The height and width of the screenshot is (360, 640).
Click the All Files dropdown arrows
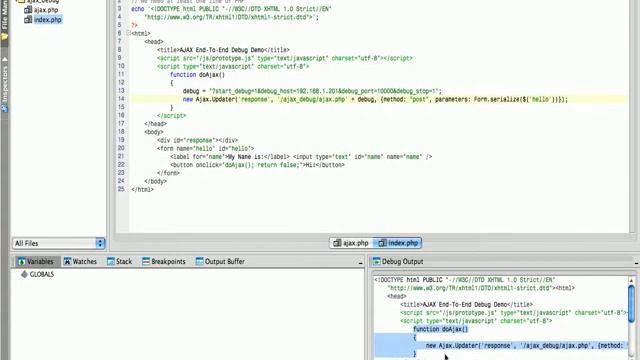100,243
